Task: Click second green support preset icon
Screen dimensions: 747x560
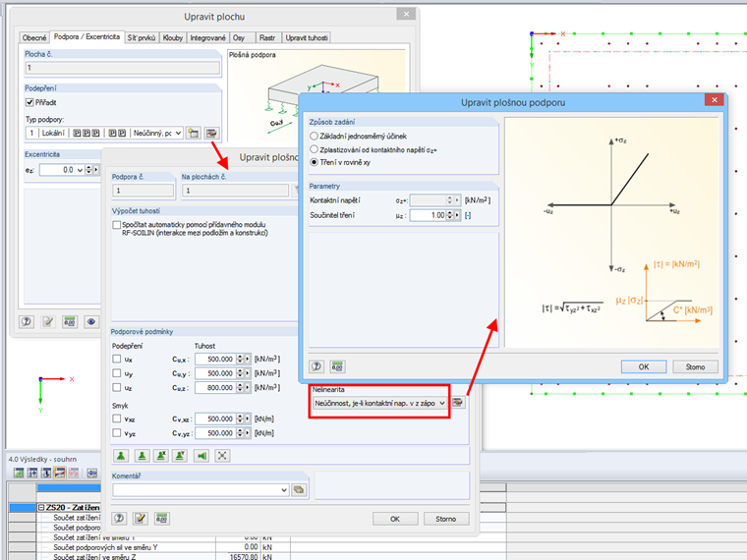Action: click(x=142, y=456)
